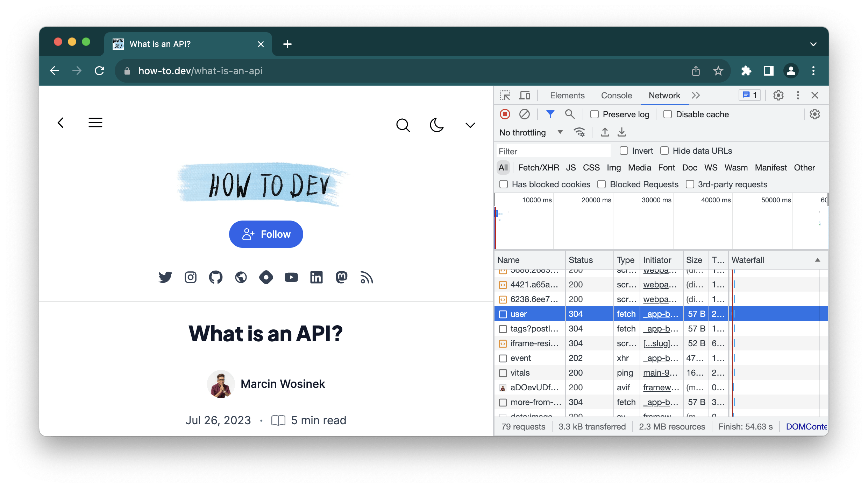
Task: Enable the Preserve log checkbox
Action: (595, 114)
